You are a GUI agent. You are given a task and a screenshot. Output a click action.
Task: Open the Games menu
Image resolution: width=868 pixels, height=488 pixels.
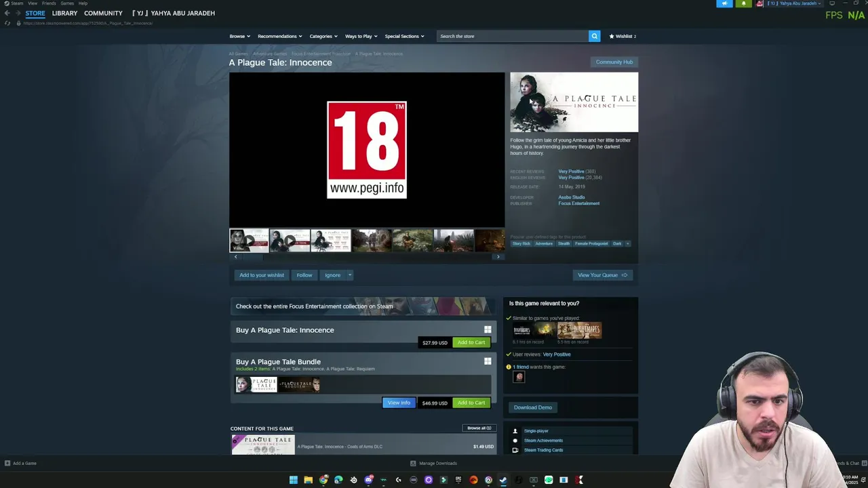pyautogui.click(x=67, y=3)
